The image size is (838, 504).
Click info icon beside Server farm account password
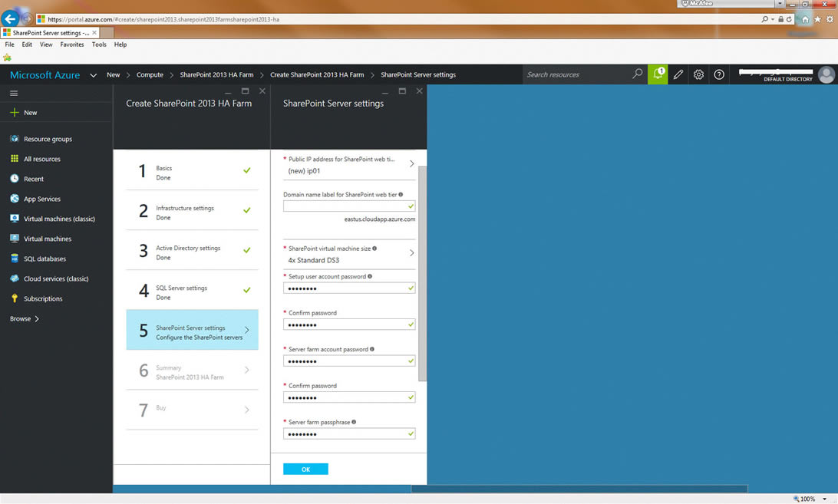(372, 349)
